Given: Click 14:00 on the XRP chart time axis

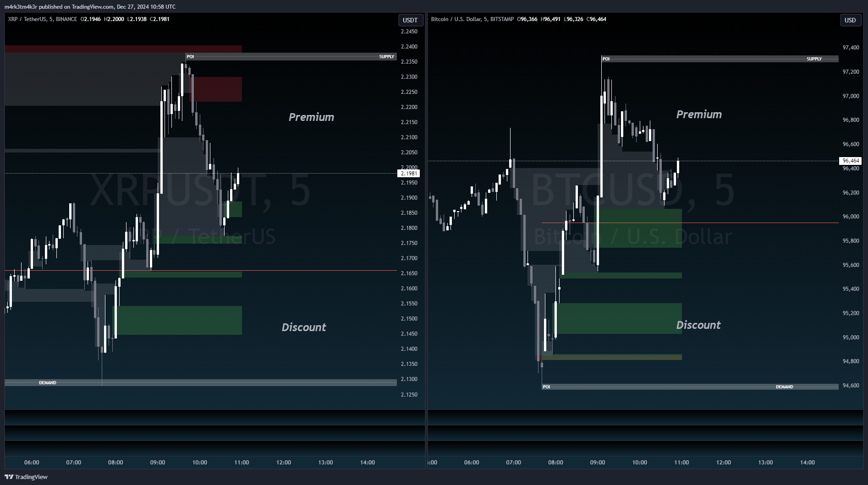Looking at the screenshot, I should pos(368,463).
